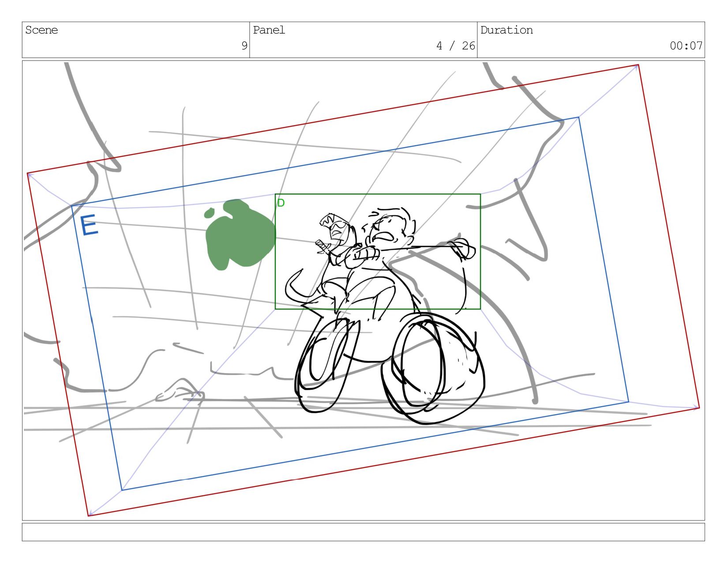This screenshot has width=728, height=563.
Task: Click the blue camera frame label E
Action: coord(89,225)
